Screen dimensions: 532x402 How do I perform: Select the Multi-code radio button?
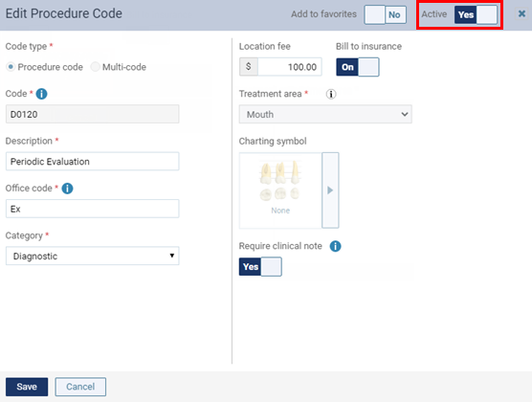coord(96,67)
